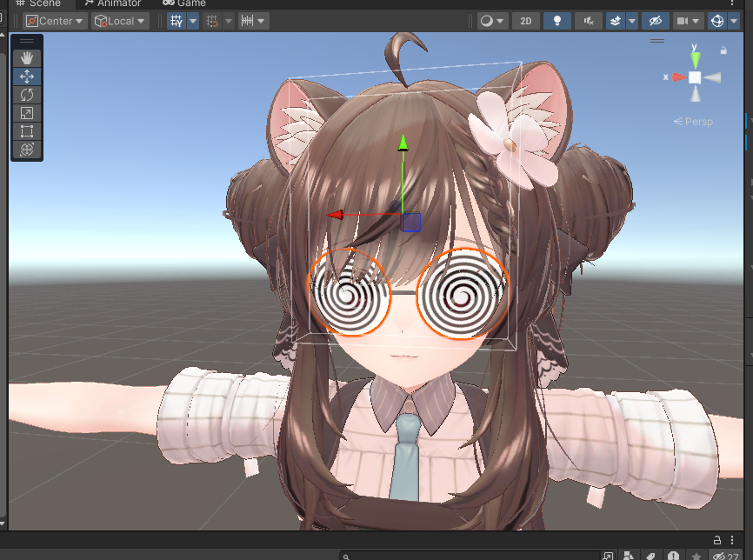Open Local handle rotation dropdown
The height and width of the screenshot is (560, 753).
click(x=120, y=21)
